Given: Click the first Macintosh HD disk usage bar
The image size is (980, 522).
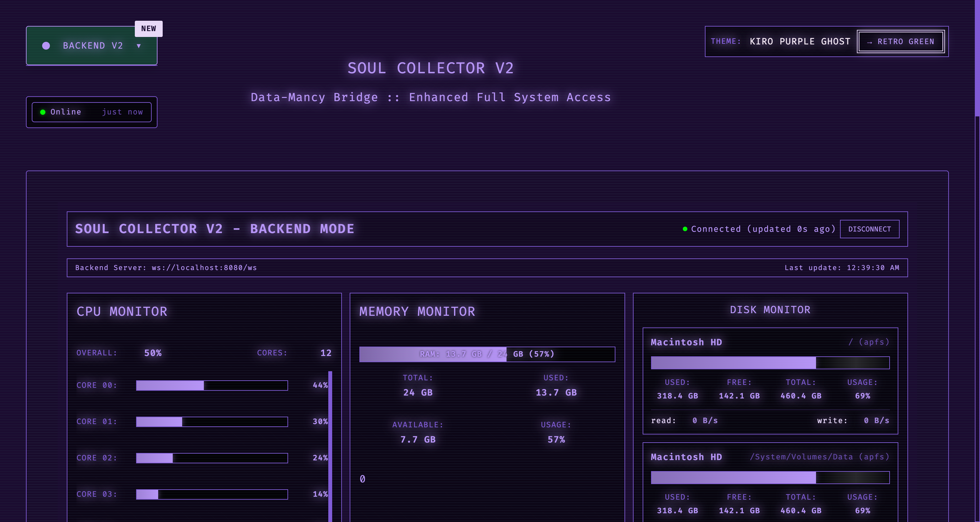Looking at the screenshot, I should point(770,363).
